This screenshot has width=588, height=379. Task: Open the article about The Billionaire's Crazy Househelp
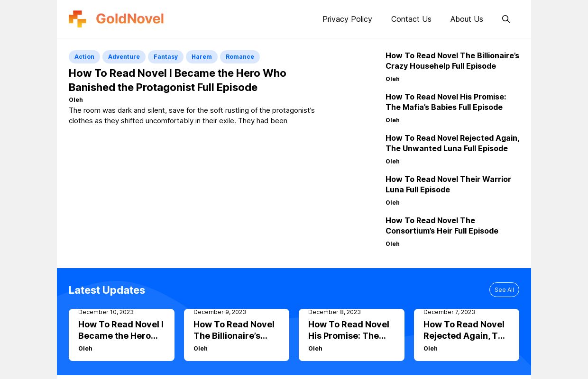[452, 61]
